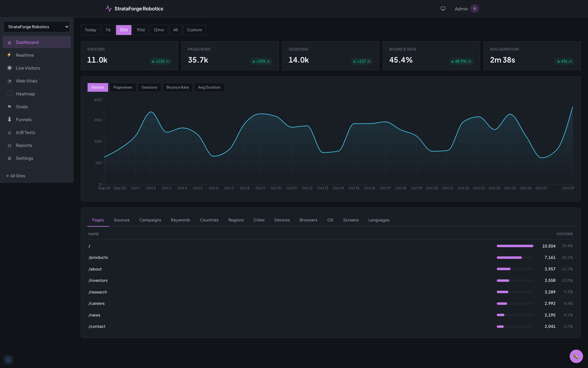
Task: Click the /investors page row
Action: point(331,281)
